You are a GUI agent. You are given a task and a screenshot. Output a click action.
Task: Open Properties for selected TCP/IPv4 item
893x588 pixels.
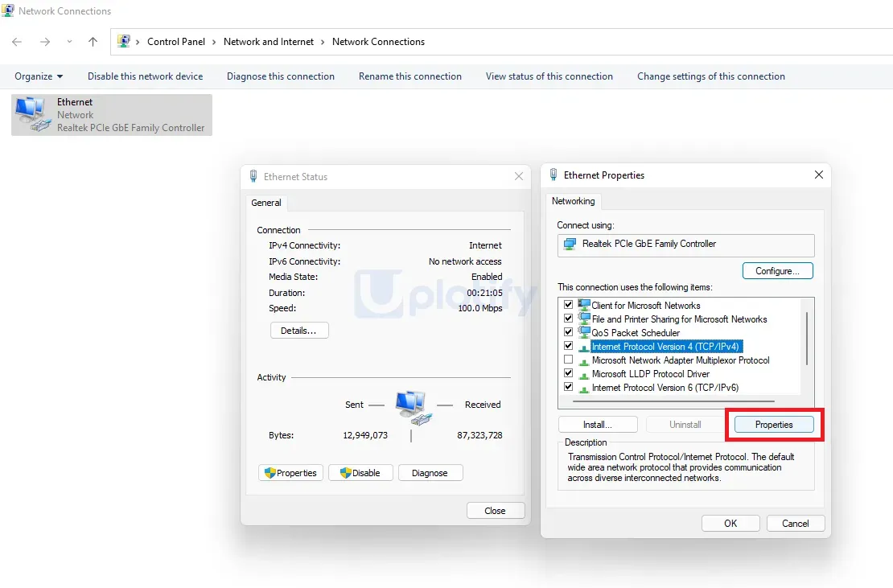[x=774, y=425]
